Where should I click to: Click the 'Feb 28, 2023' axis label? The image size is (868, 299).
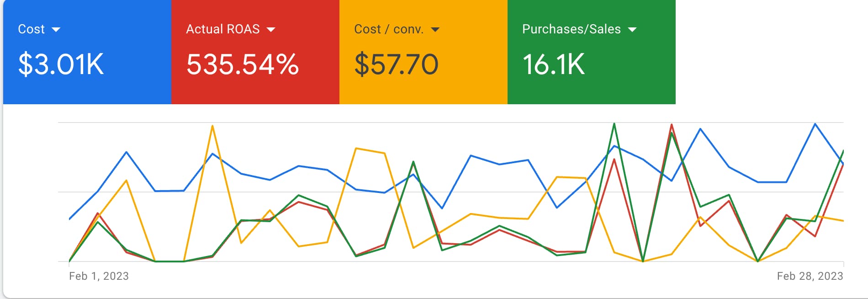click(x=810, y=276)
